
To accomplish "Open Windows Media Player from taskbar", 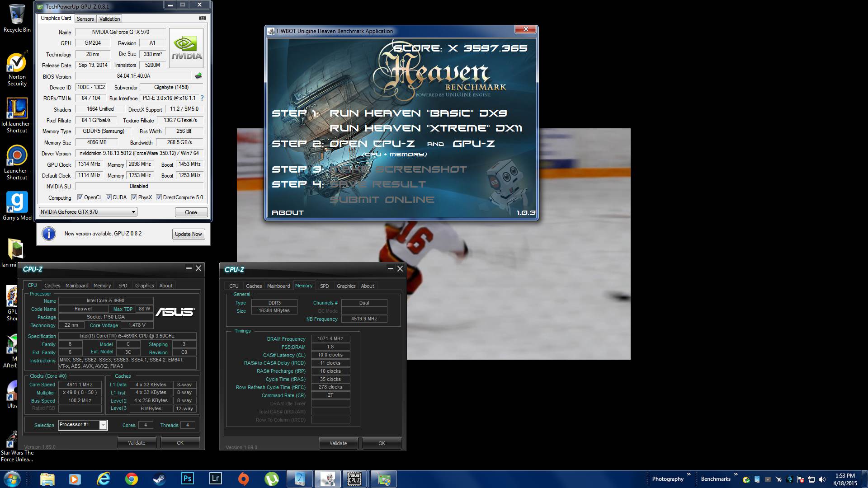I will coord(75,479).
